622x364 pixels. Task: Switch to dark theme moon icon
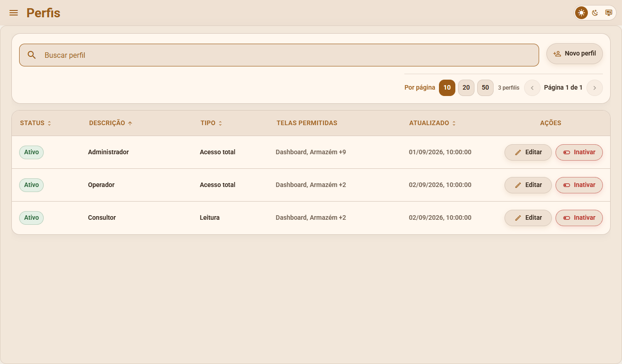[595, 13]
